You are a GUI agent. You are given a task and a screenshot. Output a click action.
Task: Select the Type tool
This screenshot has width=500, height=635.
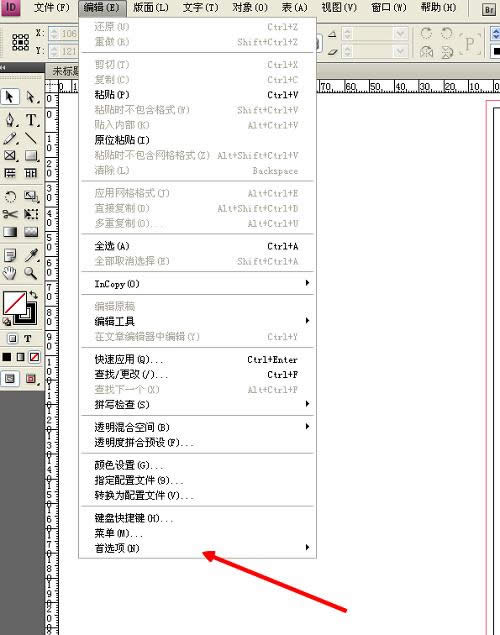(31, 120)
